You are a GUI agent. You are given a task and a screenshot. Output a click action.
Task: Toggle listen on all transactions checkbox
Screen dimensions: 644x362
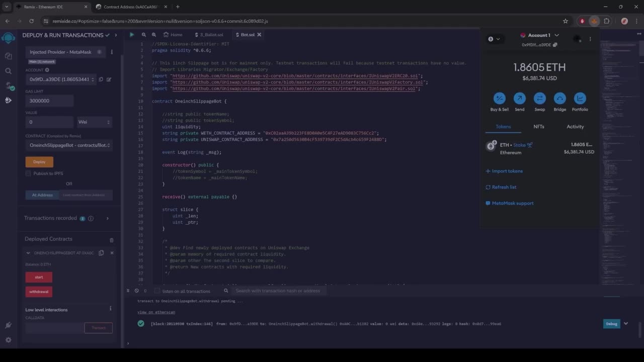click(157, 291)
